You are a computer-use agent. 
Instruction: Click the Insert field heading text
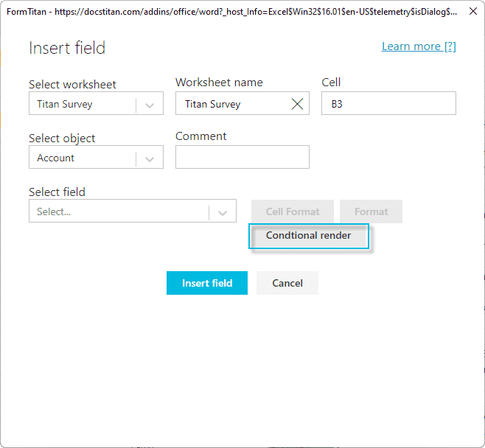pyautogui.click(x=67, y=49)
